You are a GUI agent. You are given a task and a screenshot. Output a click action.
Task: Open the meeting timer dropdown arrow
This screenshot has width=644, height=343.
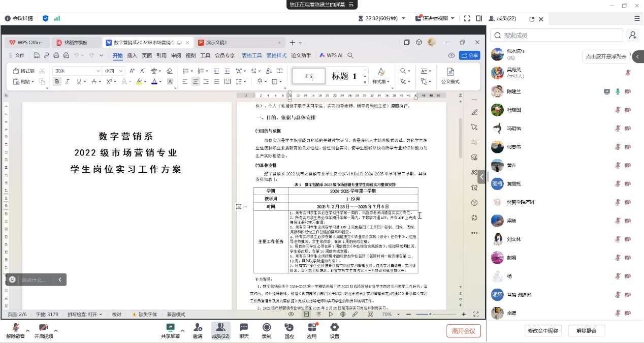point(404,18)
